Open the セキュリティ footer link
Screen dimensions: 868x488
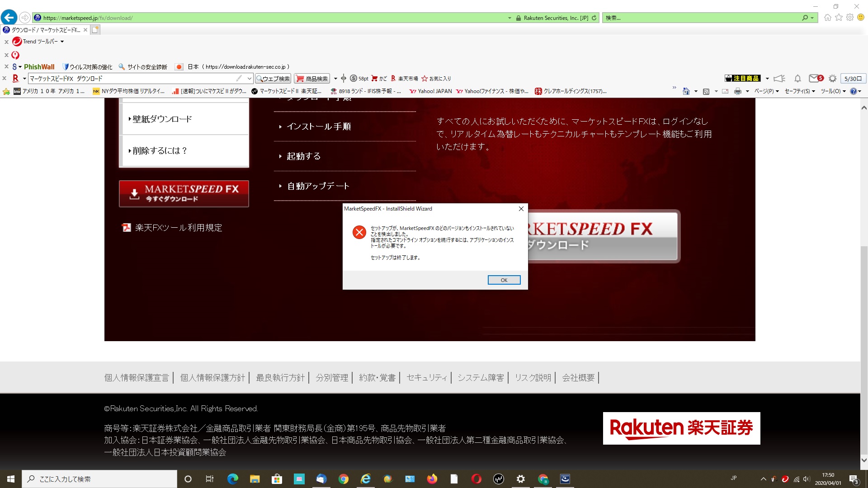[x=427, y=378]
